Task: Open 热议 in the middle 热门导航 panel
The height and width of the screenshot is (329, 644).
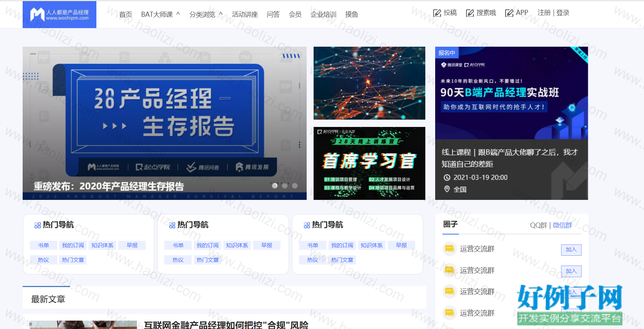Action: [178, 260]
